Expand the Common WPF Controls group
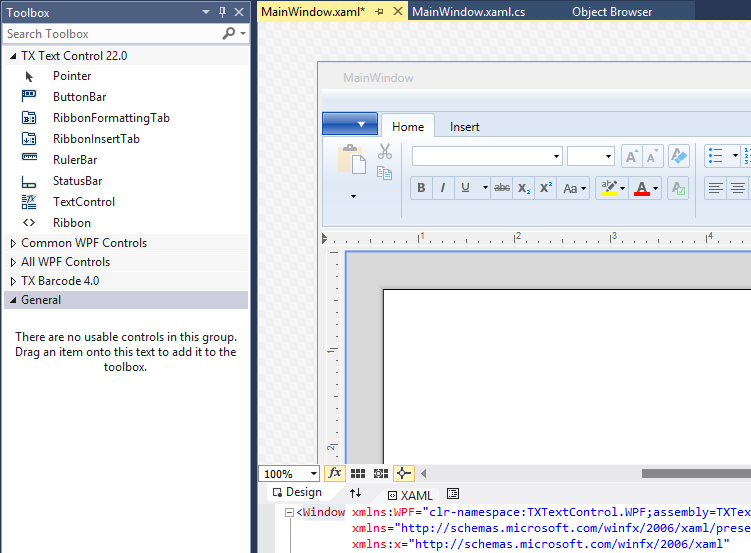 click(13, 243)
